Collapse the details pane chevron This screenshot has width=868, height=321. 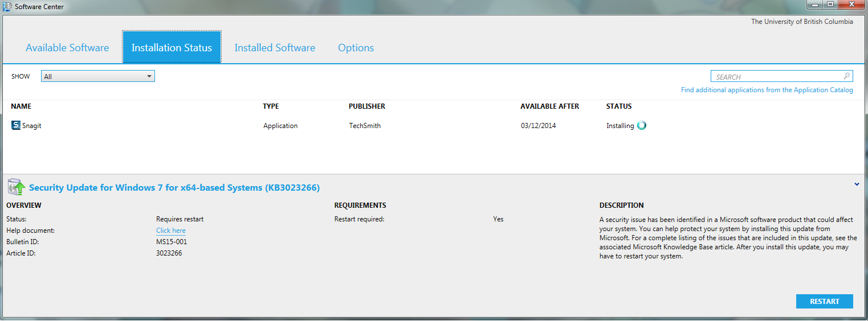[857, 184]
